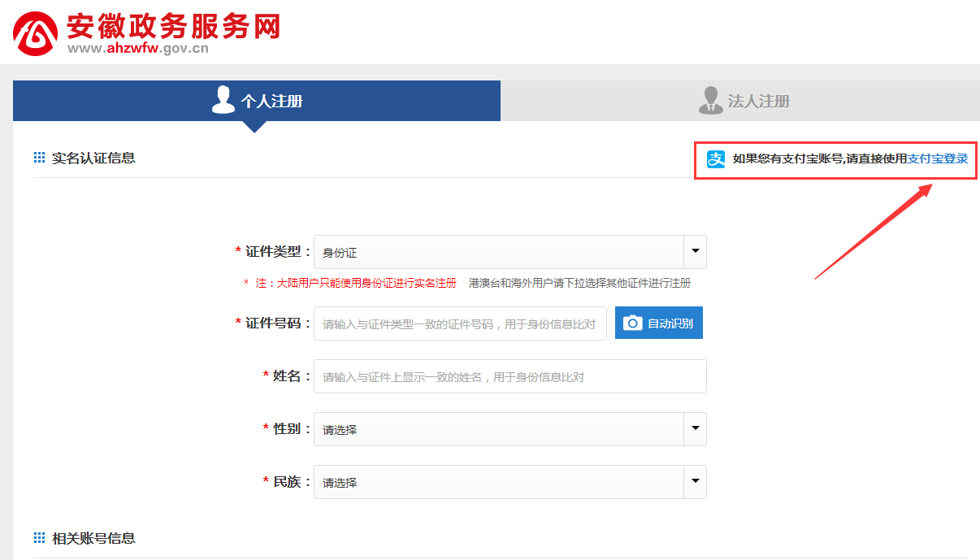Image resolution: width=980 pixels, height=560 pixels.
Task: Click the grid icon beside 相关账号信息
Action: (x=39, y=538)
